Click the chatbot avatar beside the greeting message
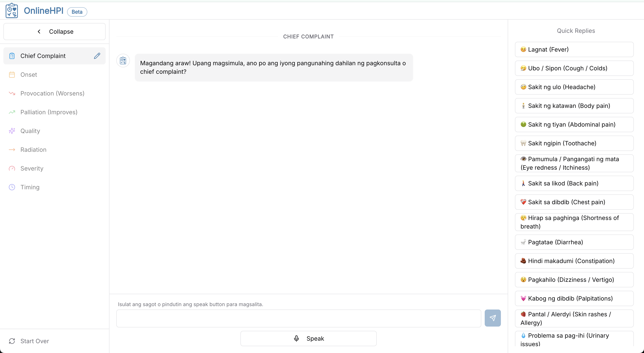The width and height of the screenshot is (644, 353). (123, 60)
